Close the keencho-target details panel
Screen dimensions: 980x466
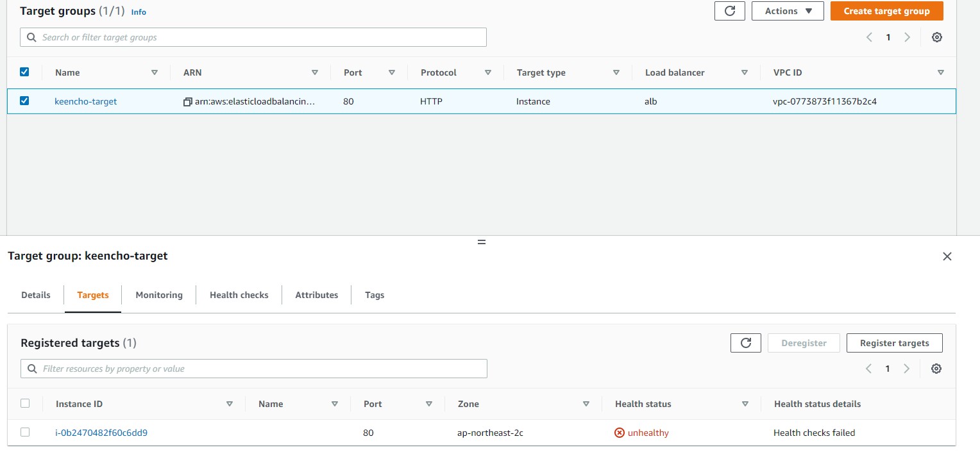947,256
